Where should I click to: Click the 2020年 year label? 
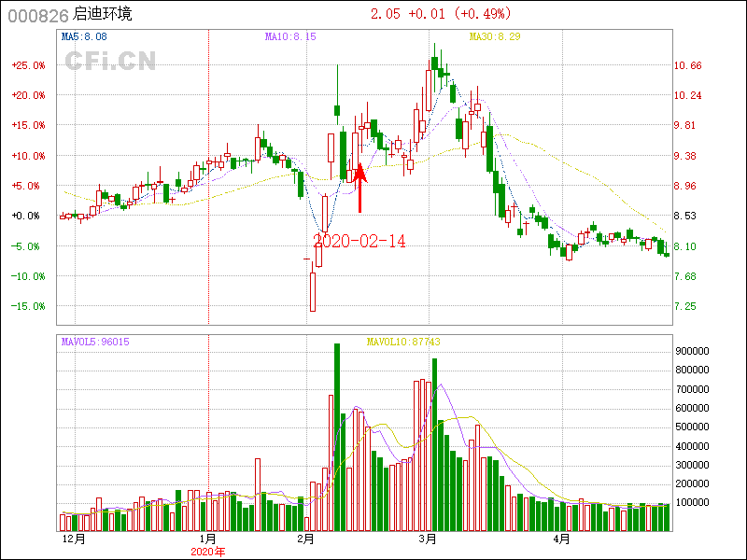click(x=208, y=552)
